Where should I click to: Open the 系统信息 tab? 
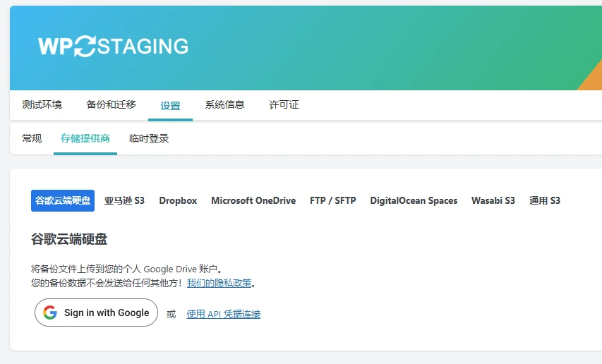pyautogui.click(x=224, y=104)
